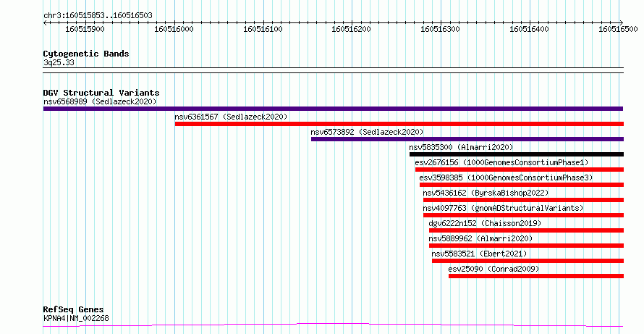Open esv25090 (Conrad2009) label

[493, 269]
